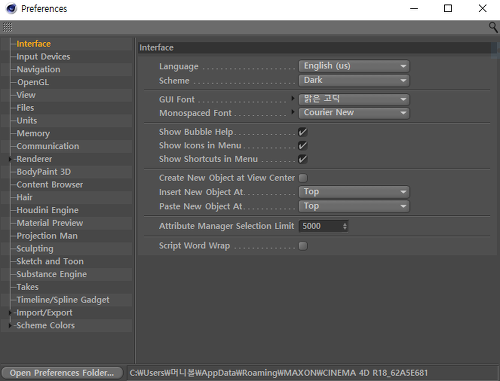Image resolution: width=500 pixels, height=381 pixels.
Task: Click the Cinema 4D logo in title bar
Action: coord(11,8)
